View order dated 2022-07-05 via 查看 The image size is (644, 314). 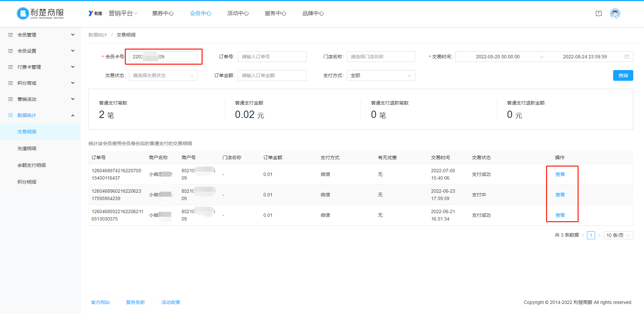pos(560,174)
